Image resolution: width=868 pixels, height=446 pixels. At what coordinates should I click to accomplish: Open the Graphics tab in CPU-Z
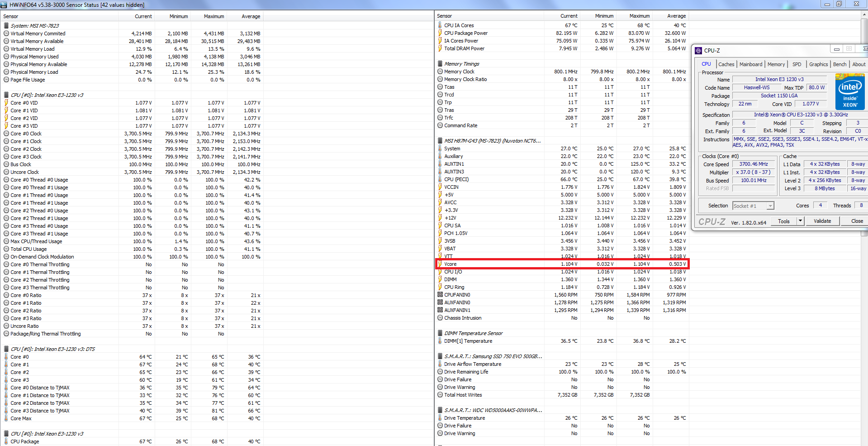point(819,64)
